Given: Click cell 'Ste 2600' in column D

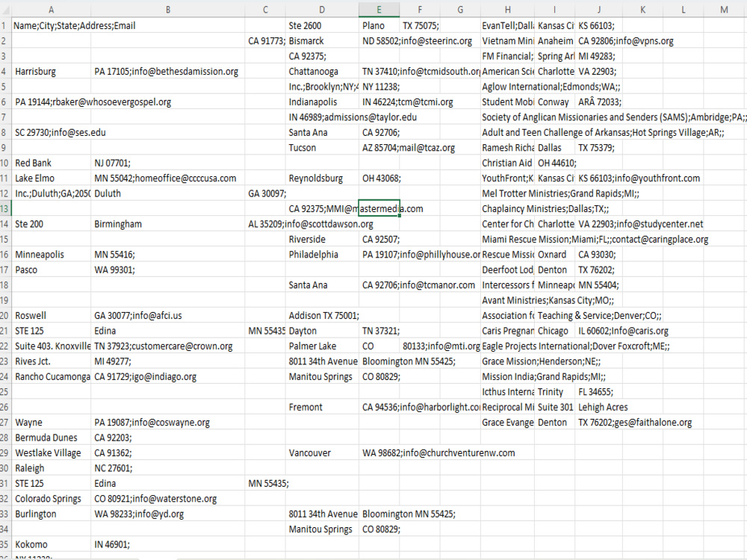Looking at the screenshot, I should 322,25.
